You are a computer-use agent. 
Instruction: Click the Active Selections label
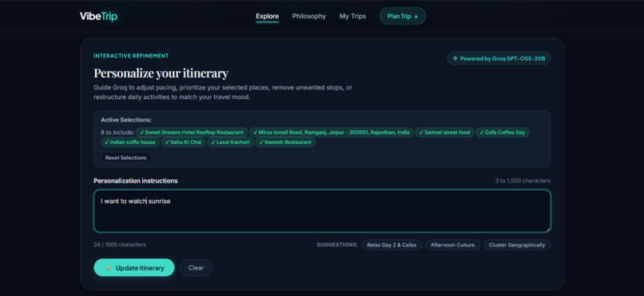pos(126,120)
